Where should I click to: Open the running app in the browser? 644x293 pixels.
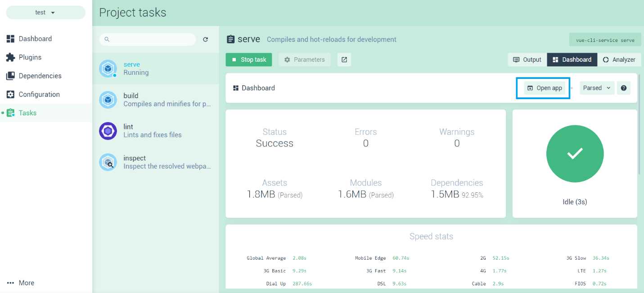(x=543, y=88)
